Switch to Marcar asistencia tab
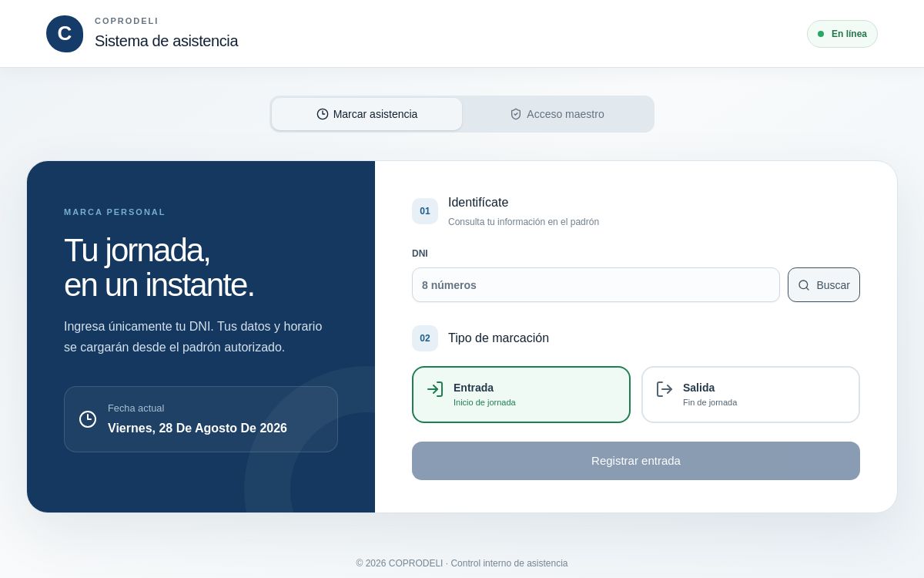This screenshot has height=578, width=924. 367,114
